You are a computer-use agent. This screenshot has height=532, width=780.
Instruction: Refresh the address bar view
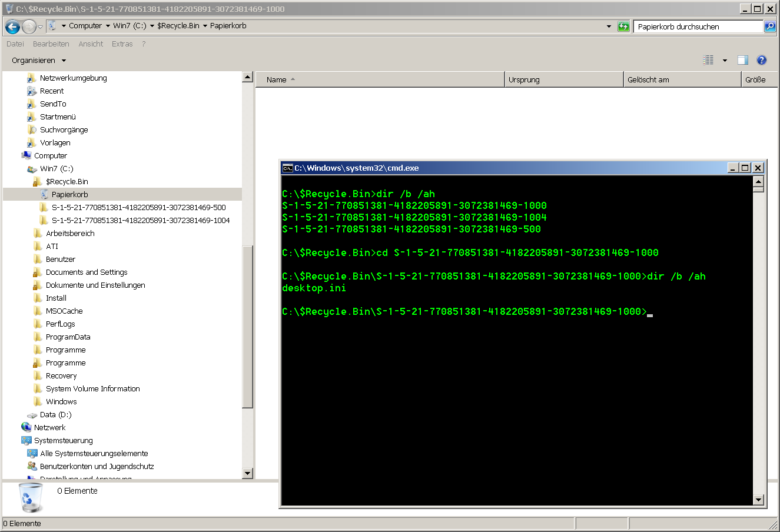click(x=623, y=26)
